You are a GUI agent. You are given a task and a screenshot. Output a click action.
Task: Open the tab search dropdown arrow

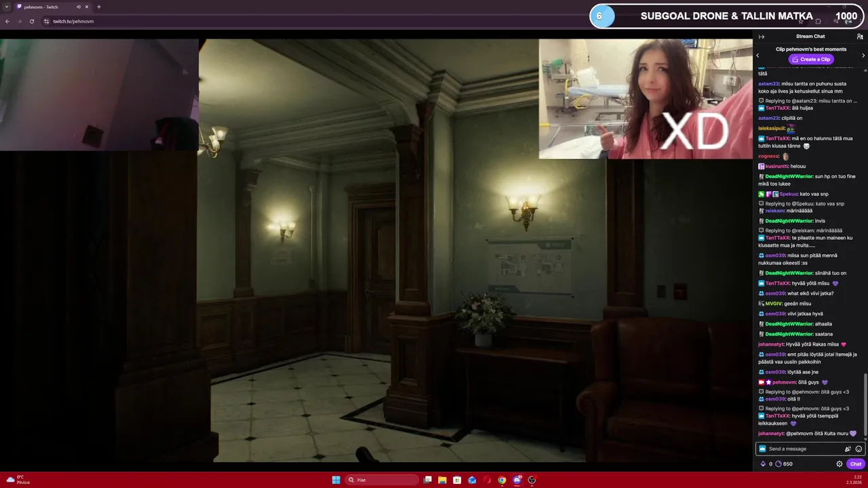pyautogui.click(x=7, y=7)
